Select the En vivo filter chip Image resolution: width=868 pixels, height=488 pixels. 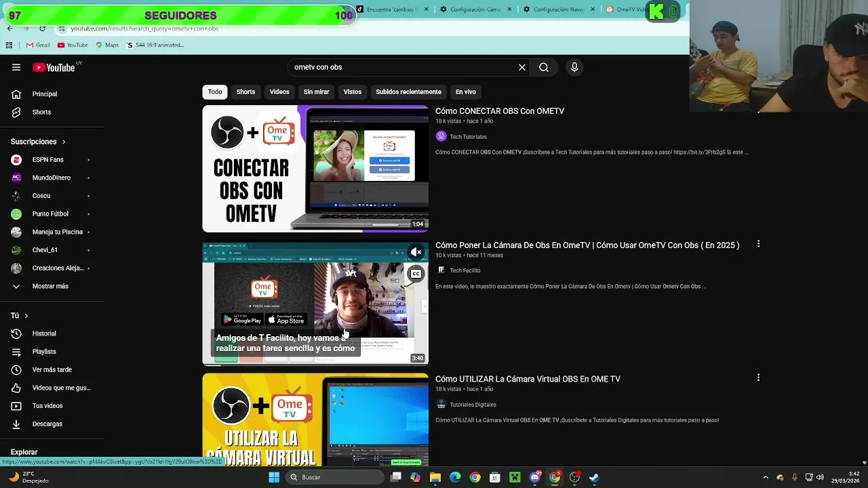click(465, 91)
